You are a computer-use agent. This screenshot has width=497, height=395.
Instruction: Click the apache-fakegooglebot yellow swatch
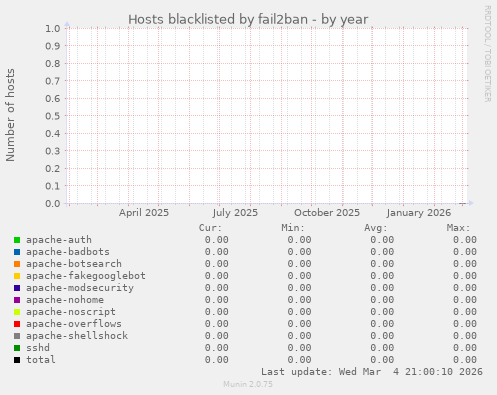(x=17, y=276)
